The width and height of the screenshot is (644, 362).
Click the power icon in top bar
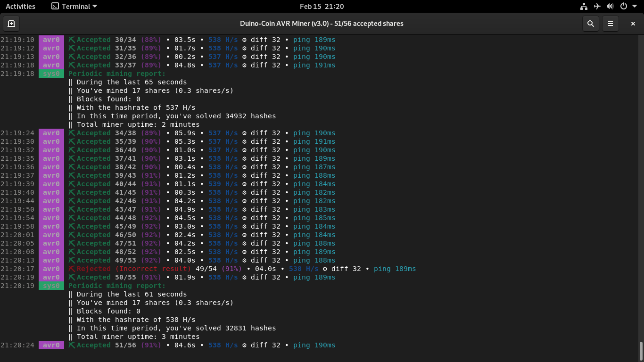coord(623,6)
